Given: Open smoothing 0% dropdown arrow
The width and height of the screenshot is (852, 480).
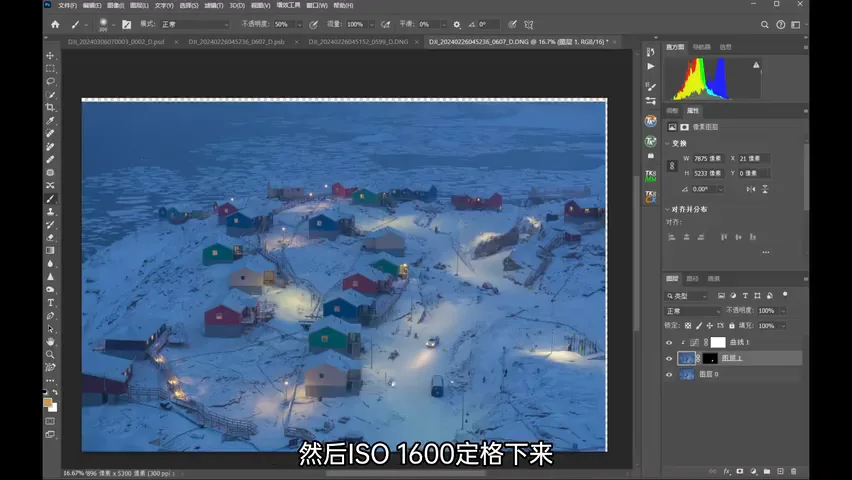Looking at the screenshot, I should (x=444, y=24).
